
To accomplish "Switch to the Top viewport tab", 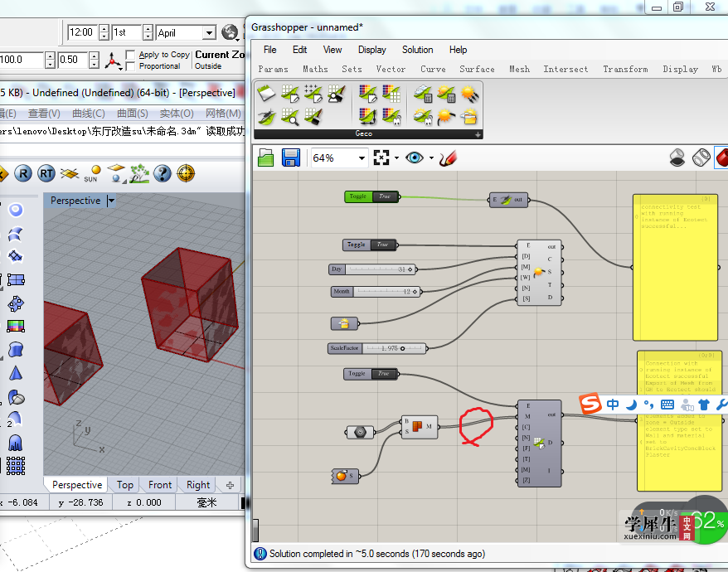I will (x=125, y=485).
